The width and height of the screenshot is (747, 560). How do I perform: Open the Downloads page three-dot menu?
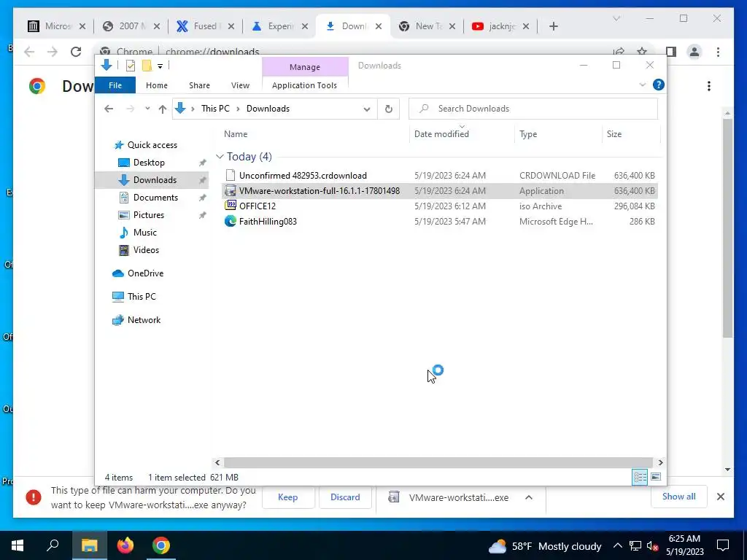coord(709,86)
